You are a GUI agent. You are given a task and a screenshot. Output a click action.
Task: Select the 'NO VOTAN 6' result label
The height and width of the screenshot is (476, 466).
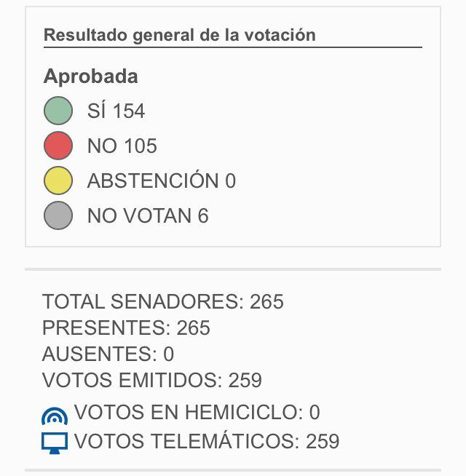click(147, 215)
